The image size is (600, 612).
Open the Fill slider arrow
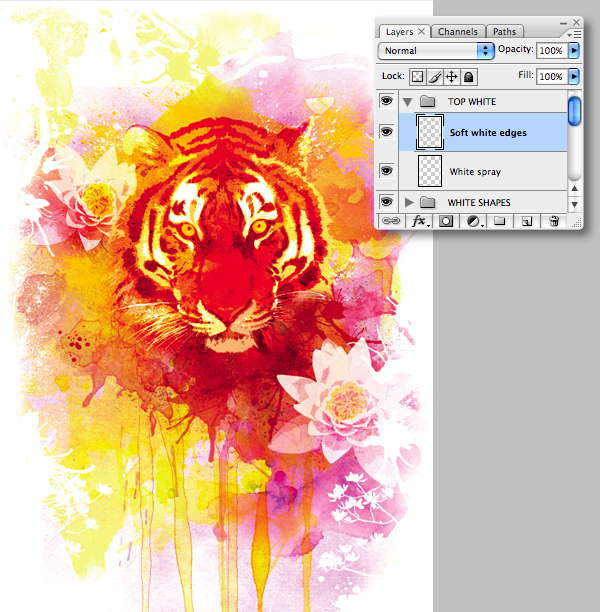tap(574, 76)
